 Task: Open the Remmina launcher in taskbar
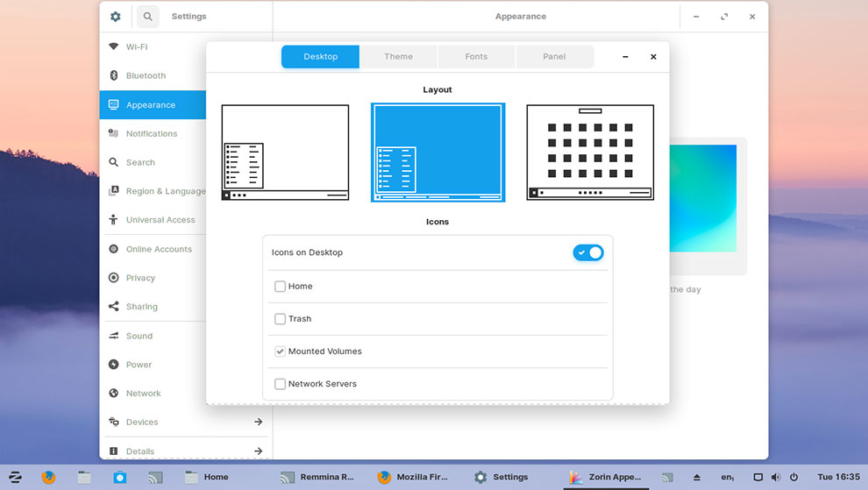pos(155,477)
